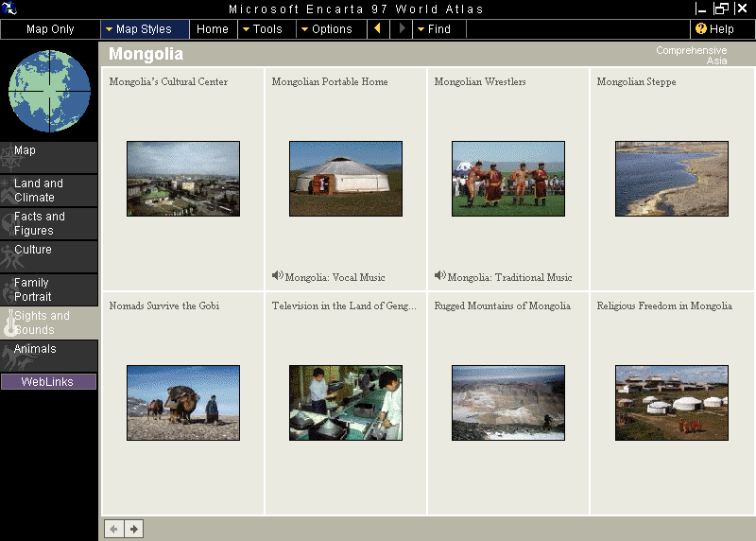Open the WebLinks button
756x541 pixels.
(47, 382)
